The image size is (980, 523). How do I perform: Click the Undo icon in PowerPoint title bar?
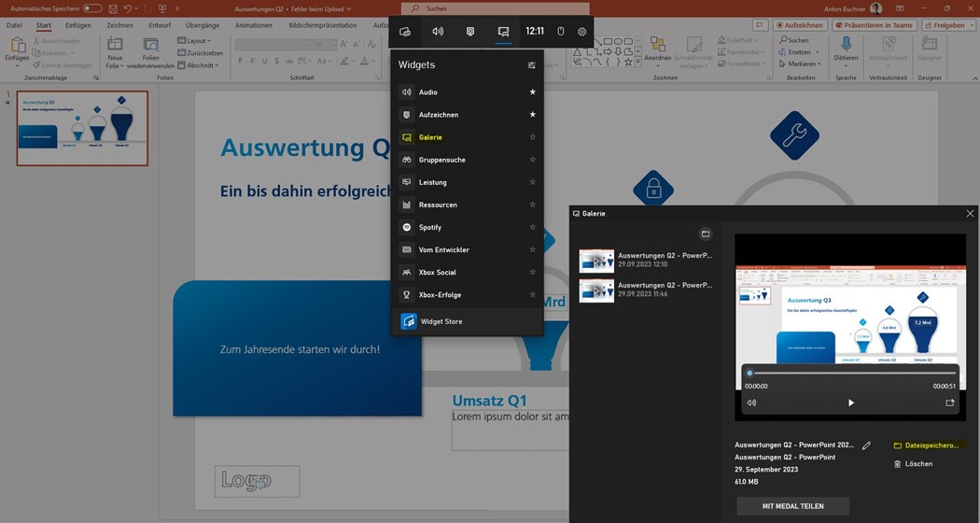click(128, 8)
